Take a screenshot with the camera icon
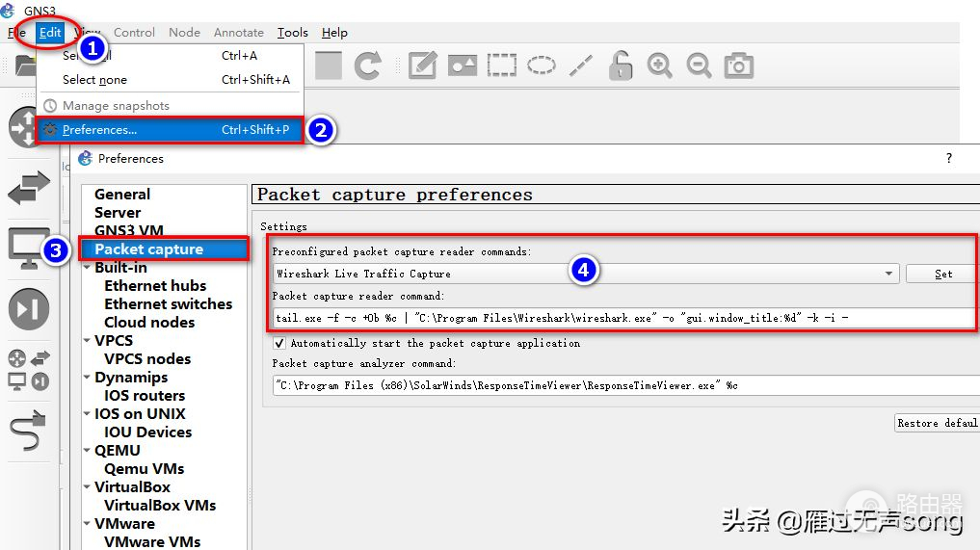The height and width of the screenshot is (550, 980). [x=739, y=65]
